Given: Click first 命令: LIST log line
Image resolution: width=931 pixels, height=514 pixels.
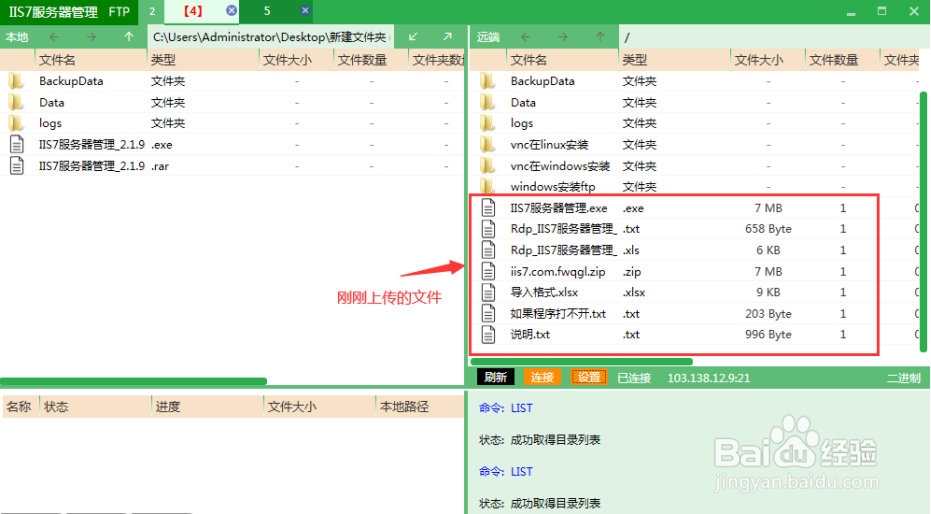Looking at the screenshot, I should (505, 408).
